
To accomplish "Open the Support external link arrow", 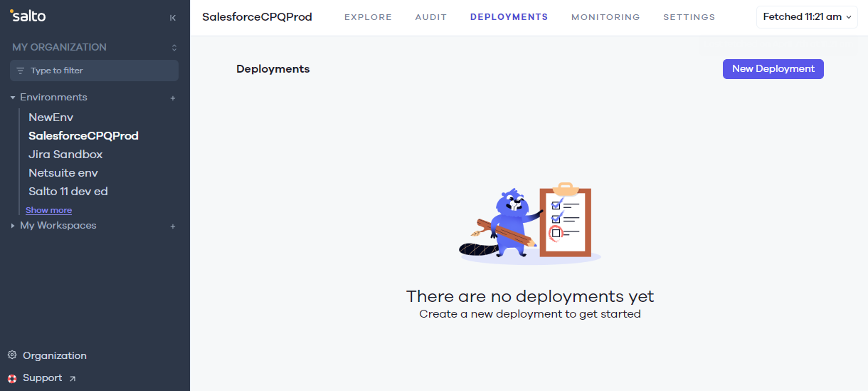I will pos(73,379).
